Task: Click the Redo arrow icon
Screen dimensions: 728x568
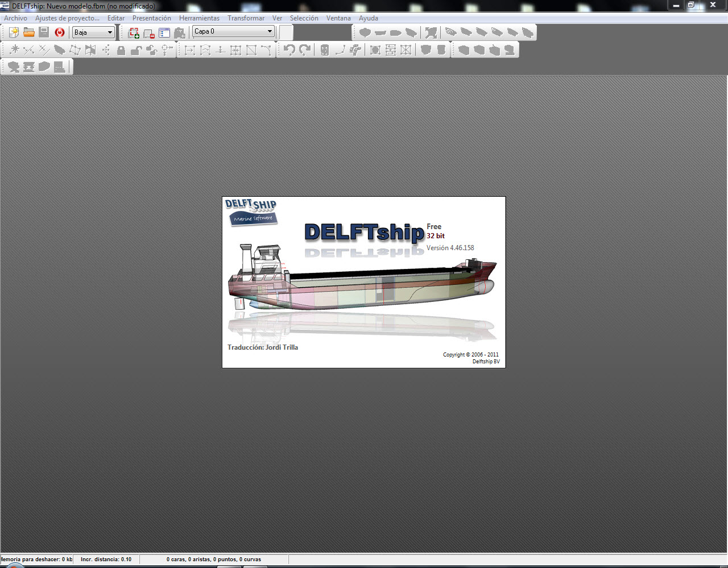Action: (x=305, y=50)
